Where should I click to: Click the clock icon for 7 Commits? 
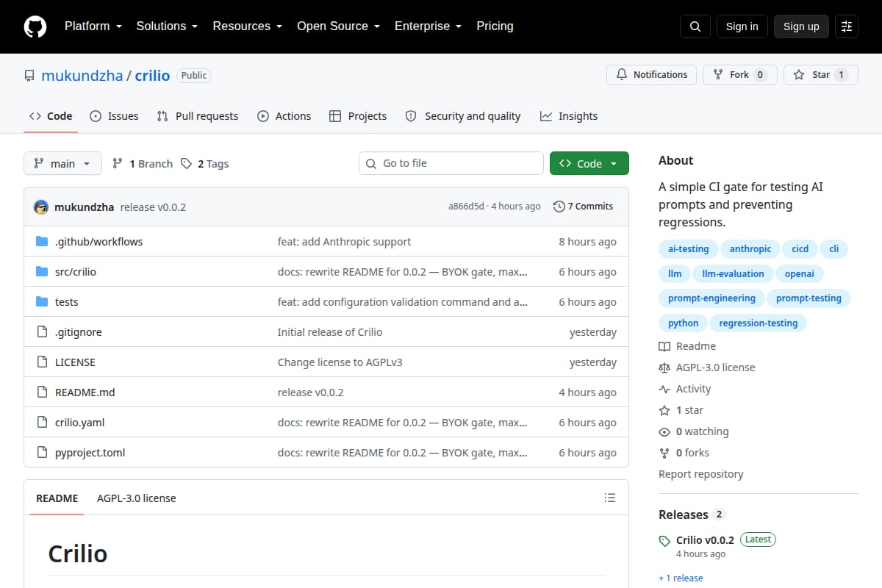coord(559,207)
